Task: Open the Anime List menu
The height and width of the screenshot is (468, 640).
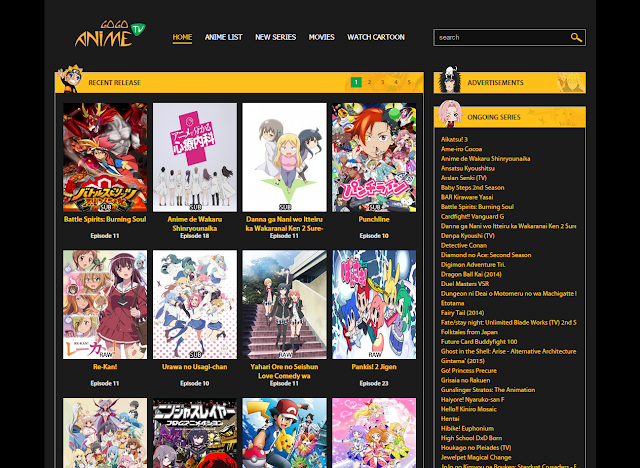Action: 223,37
